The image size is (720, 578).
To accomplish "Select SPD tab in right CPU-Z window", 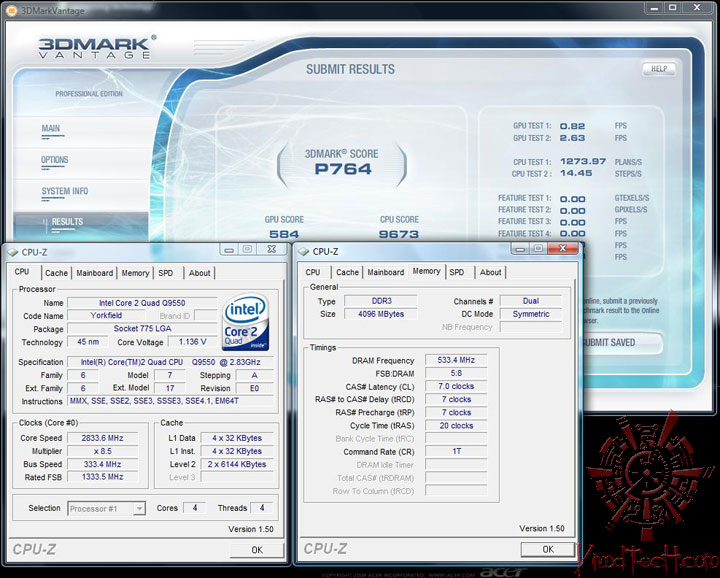I will click(457, 272).
